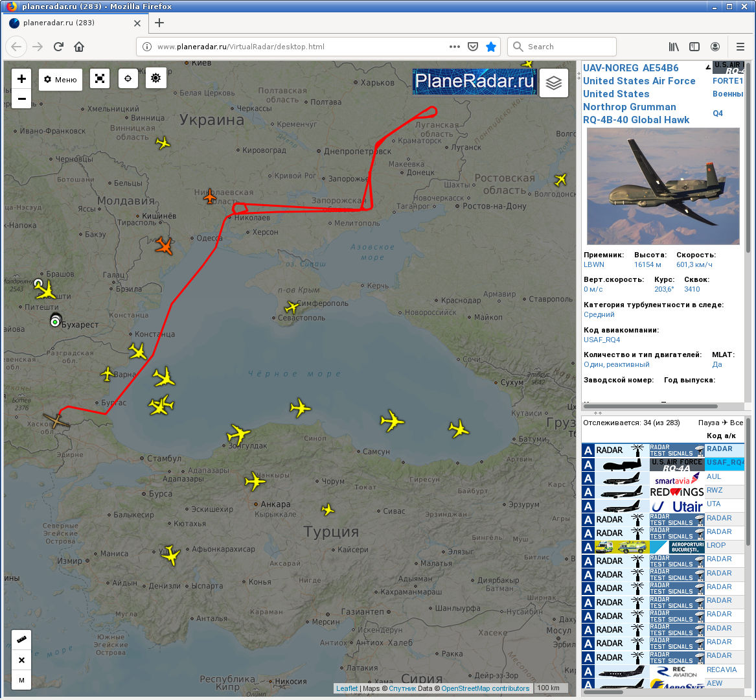Viewport: 756px width, 700px height.
Task: Sort list by Код а/к column header
Action: pos(721,436)
